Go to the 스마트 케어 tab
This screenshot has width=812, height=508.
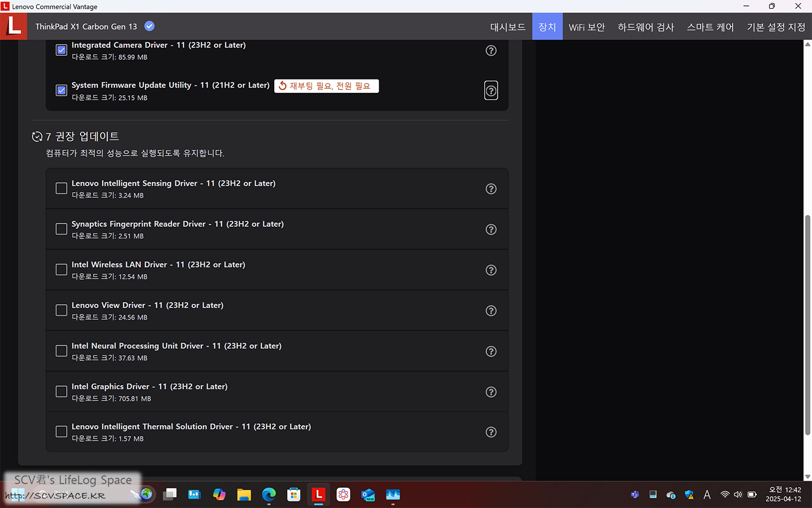tap(710, 27)
